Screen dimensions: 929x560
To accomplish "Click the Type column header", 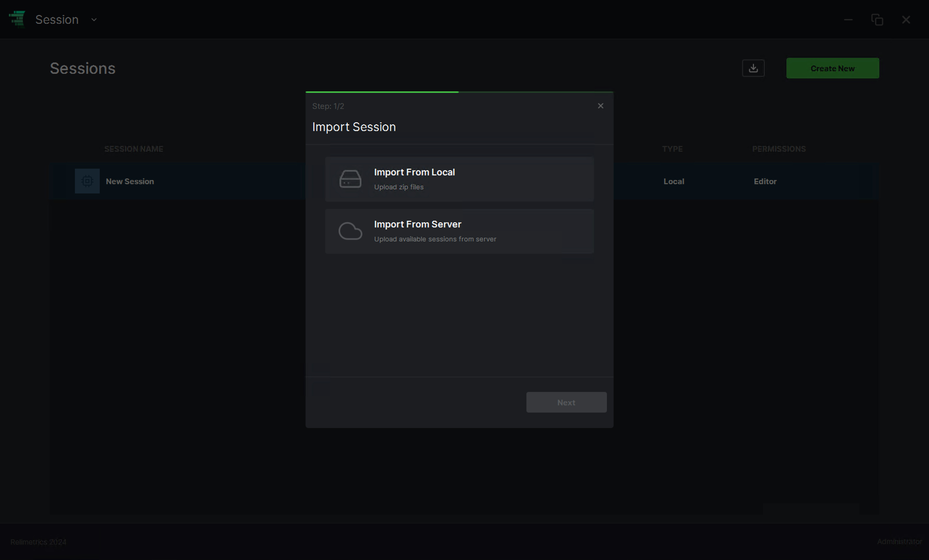I will pyautogui.click(x=672, y=149).
